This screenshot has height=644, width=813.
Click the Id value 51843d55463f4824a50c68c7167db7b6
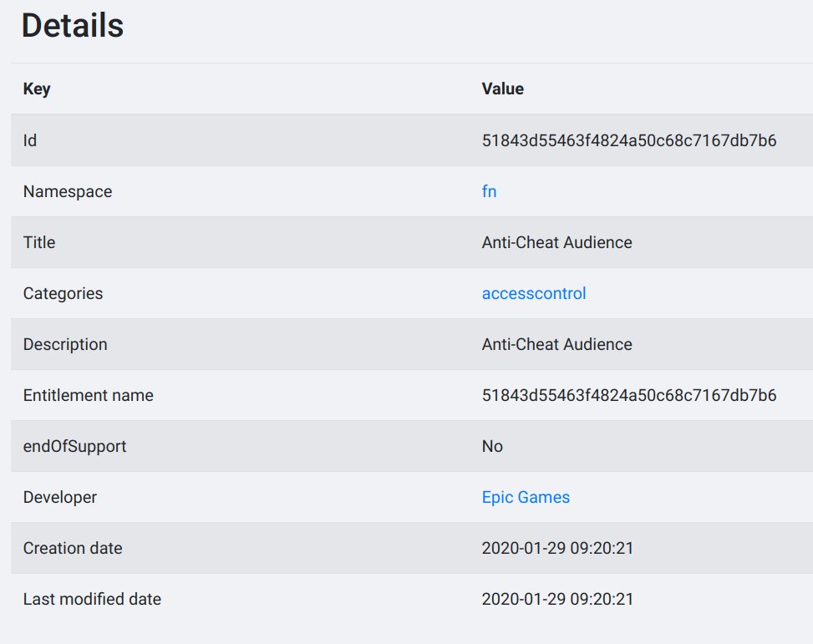629,140
